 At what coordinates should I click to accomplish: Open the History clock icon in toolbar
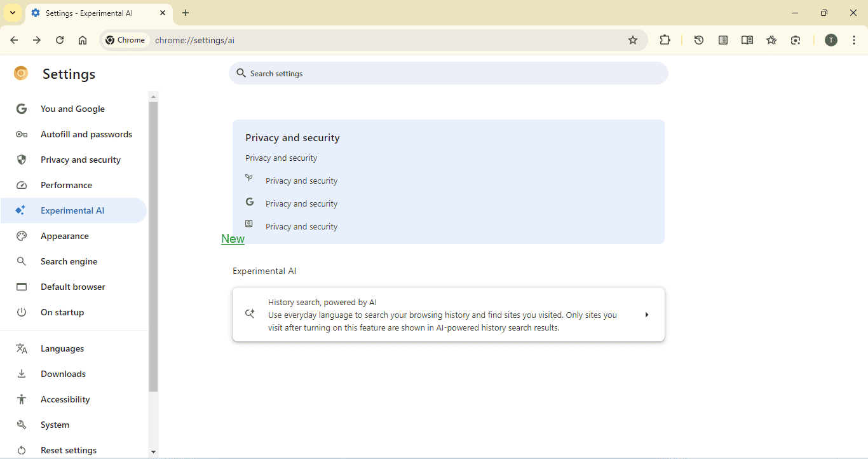click(x=699, y=40)
